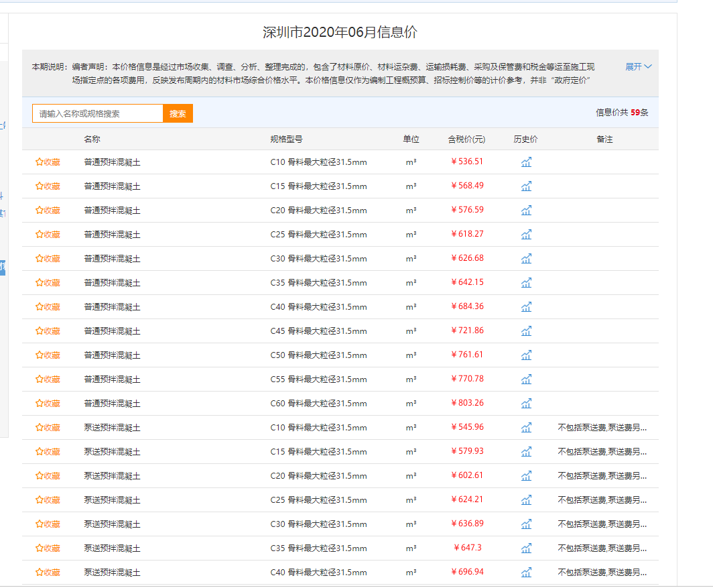Favorite the 泵送预拌混凝土 C20 item
This screenshot has height=588, width=713.
(48, 475)
